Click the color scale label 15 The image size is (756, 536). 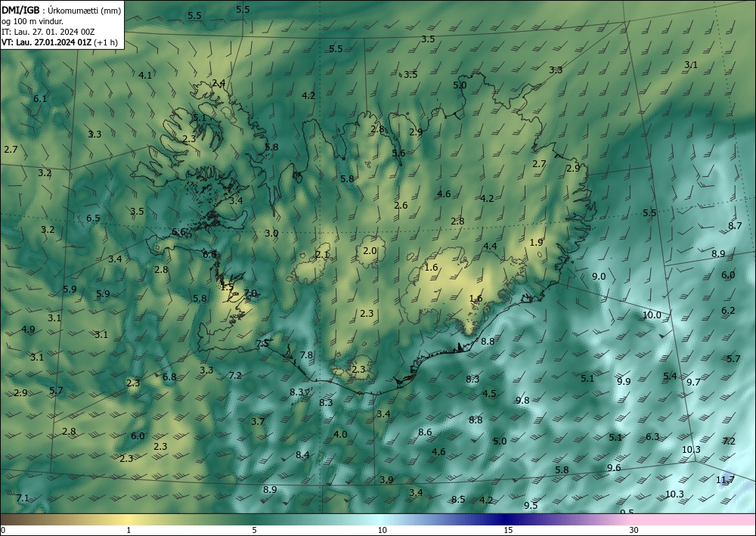508,531
